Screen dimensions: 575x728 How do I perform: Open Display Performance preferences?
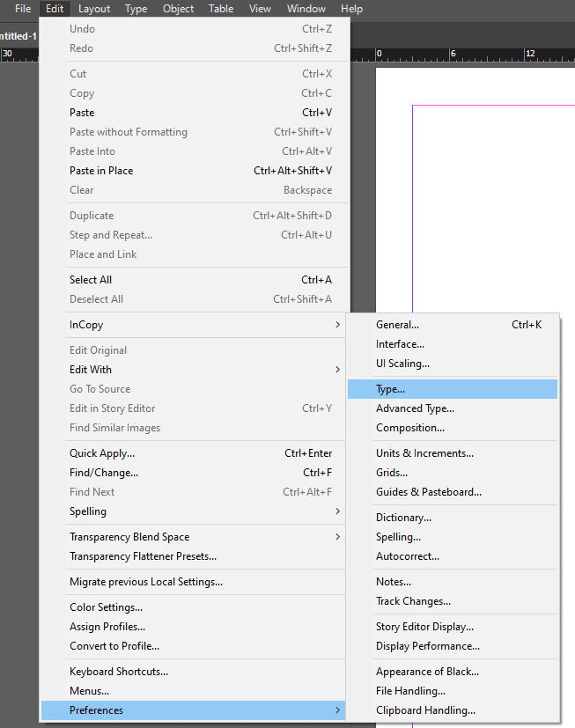click(453, 646)
